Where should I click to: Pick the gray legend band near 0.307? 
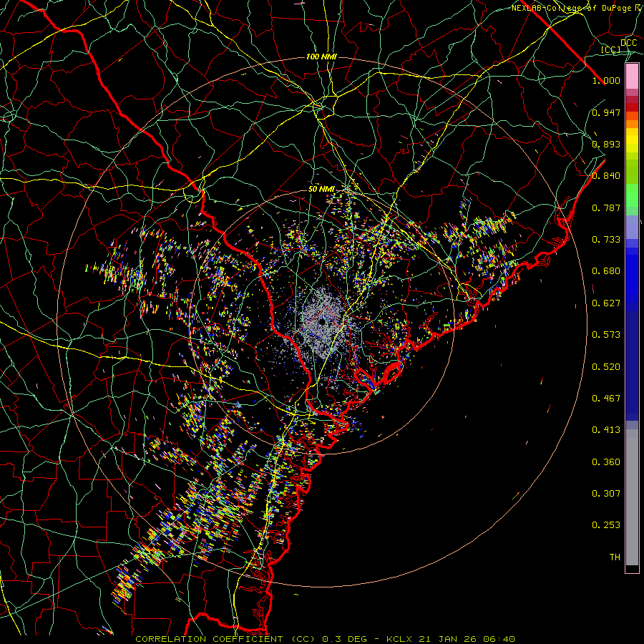(632, 497)
